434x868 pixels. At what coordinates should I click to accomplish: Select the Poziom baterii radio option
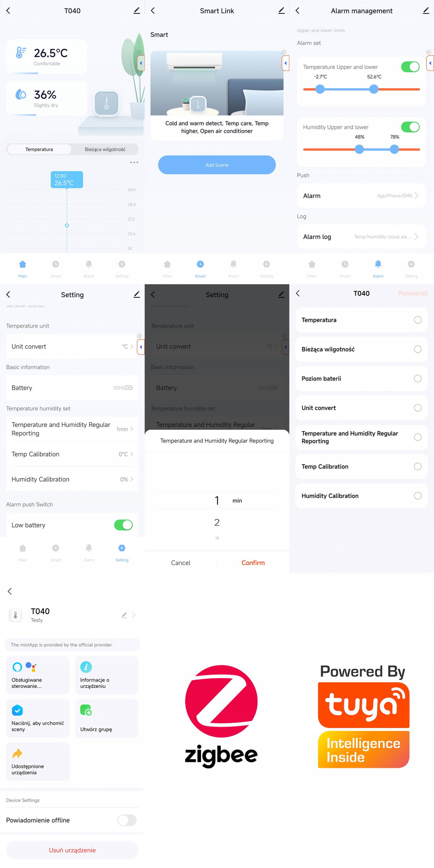pyautogui.click(x=418, y=378)
